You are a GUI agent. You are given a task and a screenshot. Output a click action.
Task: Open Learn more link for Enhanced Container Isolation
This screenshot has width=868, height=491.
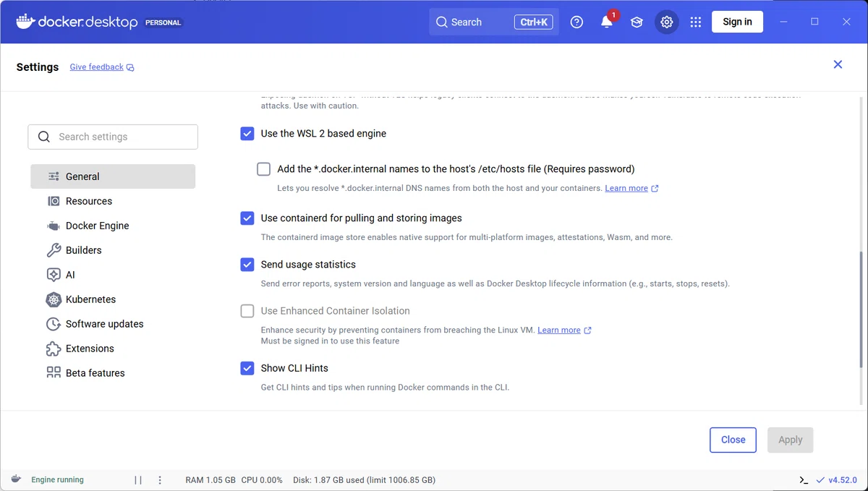coord(559,330)
